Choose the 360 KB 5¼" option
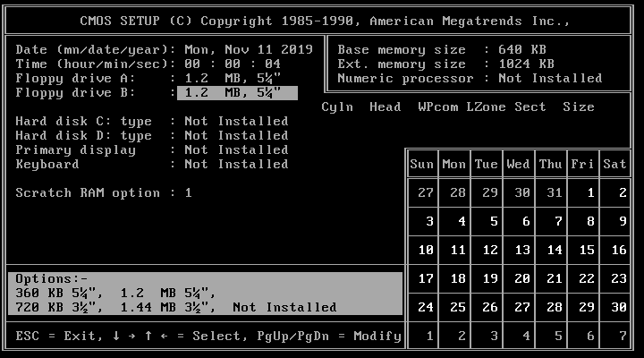 (x=55, y=294)
